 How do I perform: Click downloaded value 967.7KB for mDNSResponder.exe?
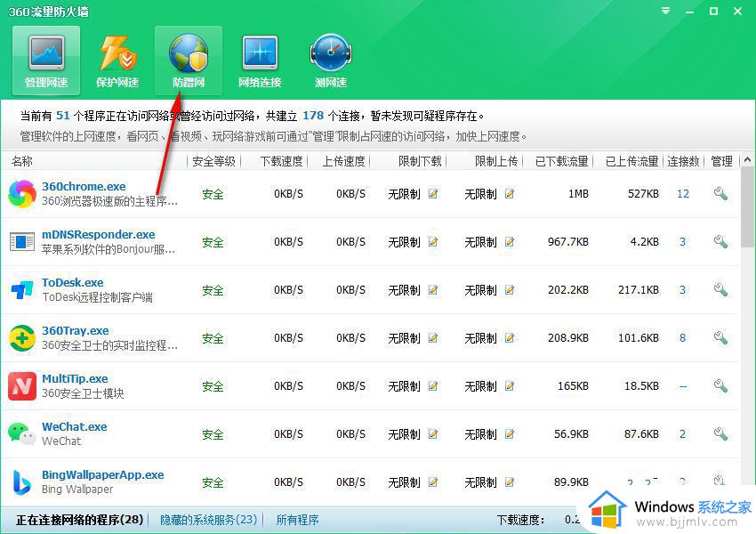tap(568, 242)
